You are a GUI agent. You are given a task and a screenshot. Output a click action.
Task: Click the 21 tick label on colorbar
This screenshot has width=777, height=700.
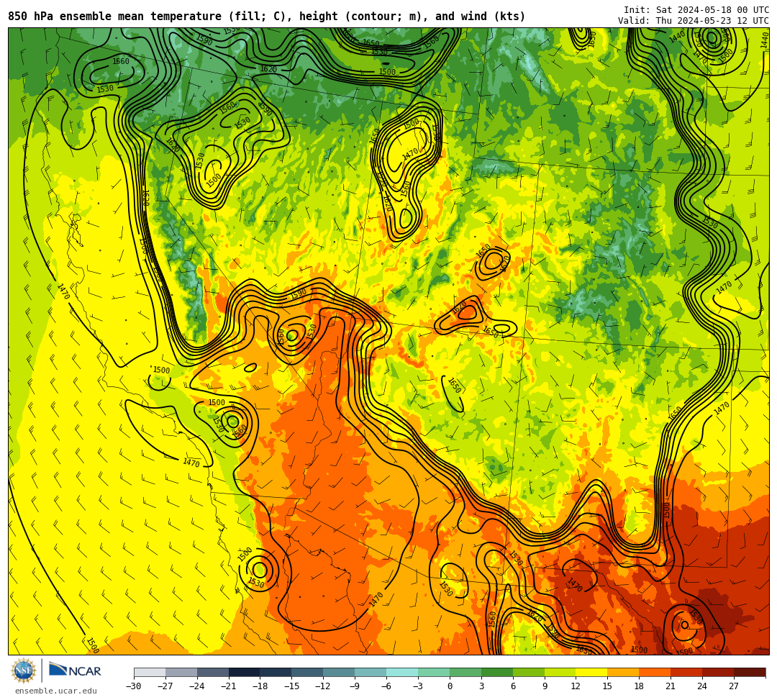(x=671, y=686)
